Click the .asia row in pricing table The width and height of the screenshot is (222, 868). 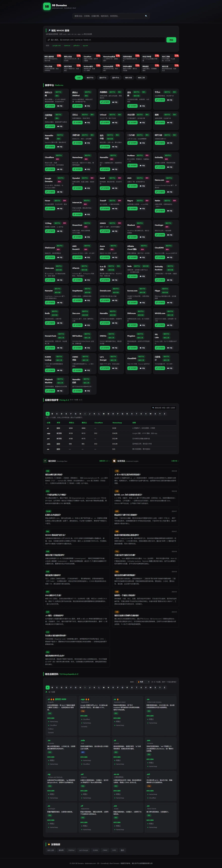click(x=111, y=444)
